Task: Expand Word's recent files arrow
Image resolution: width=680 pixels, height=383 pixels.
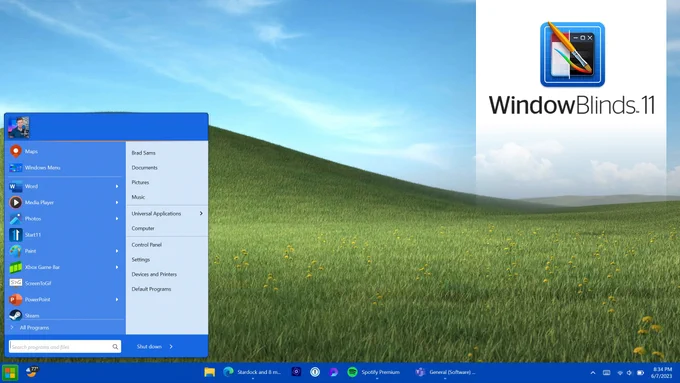Action: [117, 186]
